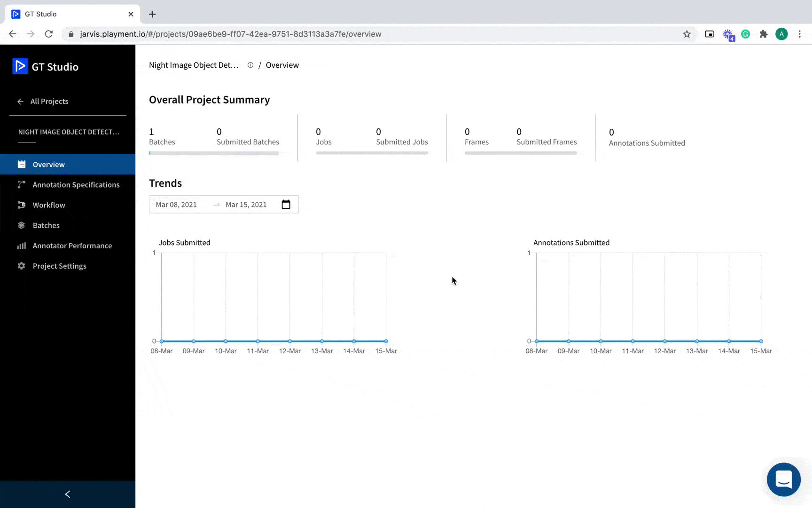The height and width of the screenshot is (508, 812).
Task: Click the Grammarly extension icon
Action: tap(745, 34)
